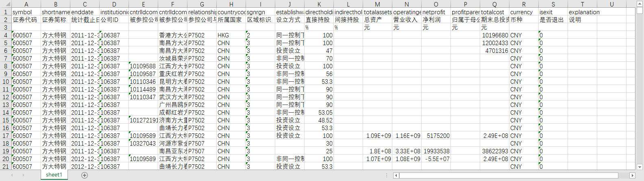Screen dimensions: 644x181
Task: Select cell with value 5175200
Action: (436, 136)
